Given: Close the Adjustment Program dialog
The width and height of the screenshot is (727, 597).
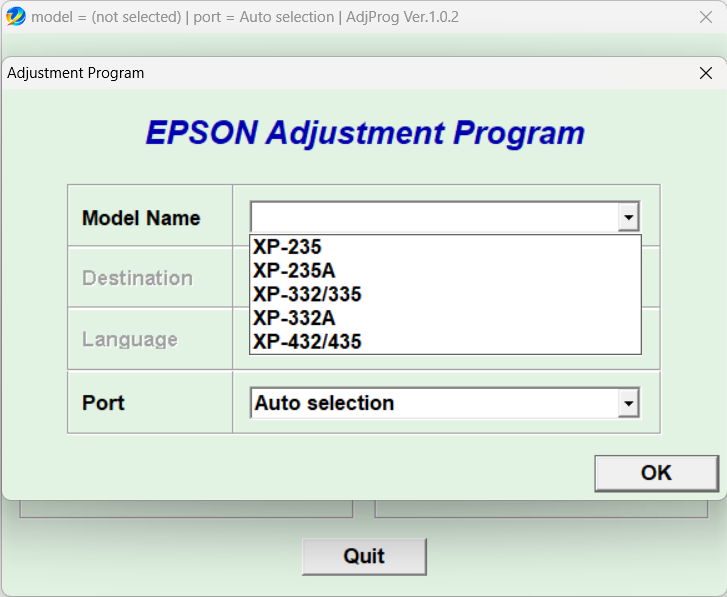Looking at the screenshot, I should (x=706, y=73).
